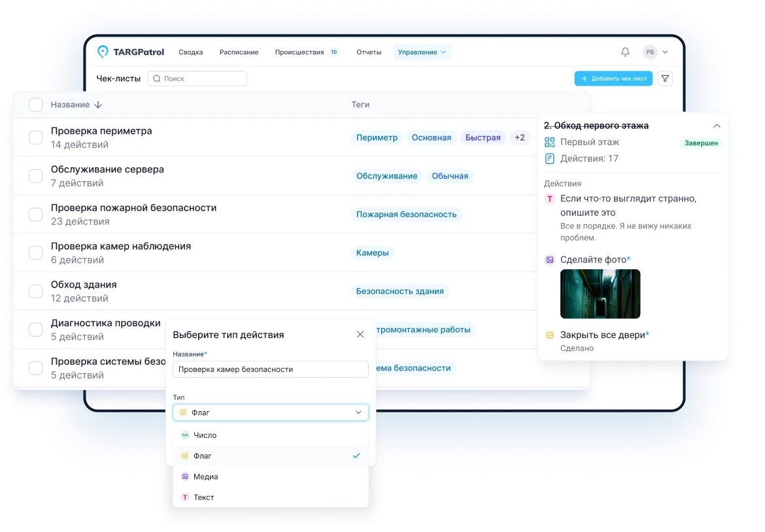Expand the Управление dropdown menu
The height and width of the screenshot is (532, 765).
(422, 52)
